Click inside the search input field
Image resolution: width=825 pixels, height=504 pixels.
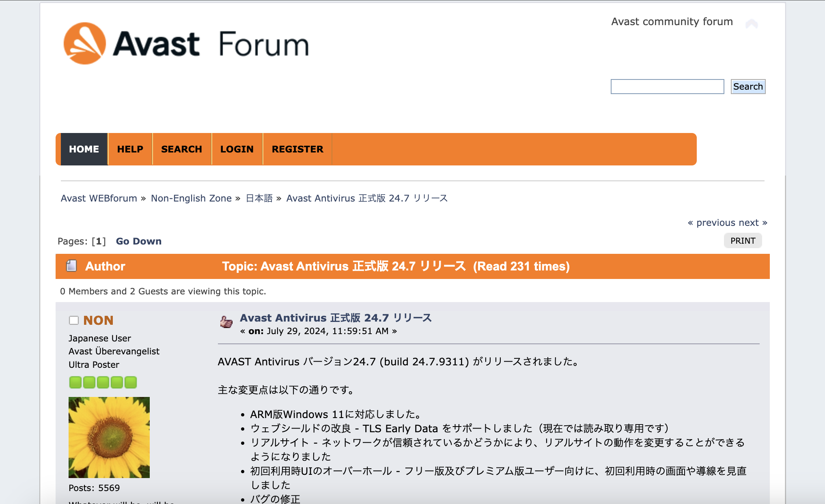667,86
